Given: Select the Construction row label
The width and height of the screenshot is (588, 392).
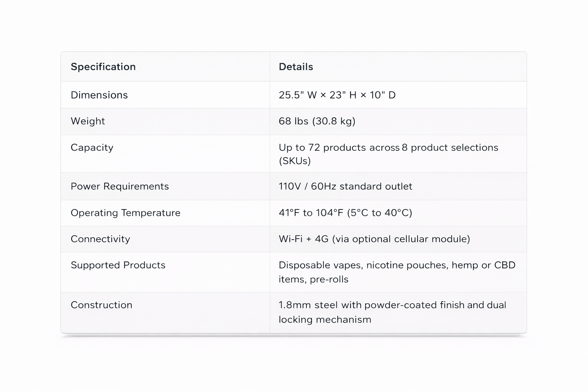Looking at the screenshot, I should pos(101,305).
